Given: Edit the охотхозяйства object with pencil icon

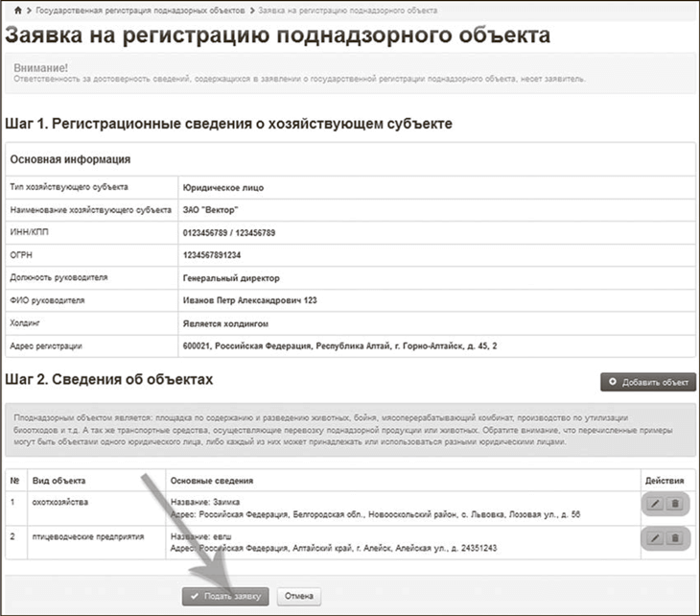Looking at the screenshot, I should 656,504.
